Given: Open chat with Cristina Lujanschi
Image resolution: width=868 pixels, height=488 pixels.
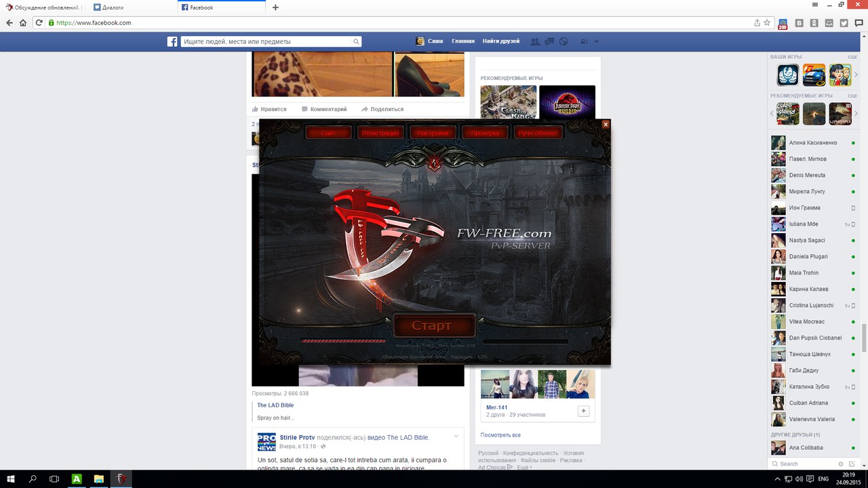Looking at the screenshot, I should pos(813,306).
